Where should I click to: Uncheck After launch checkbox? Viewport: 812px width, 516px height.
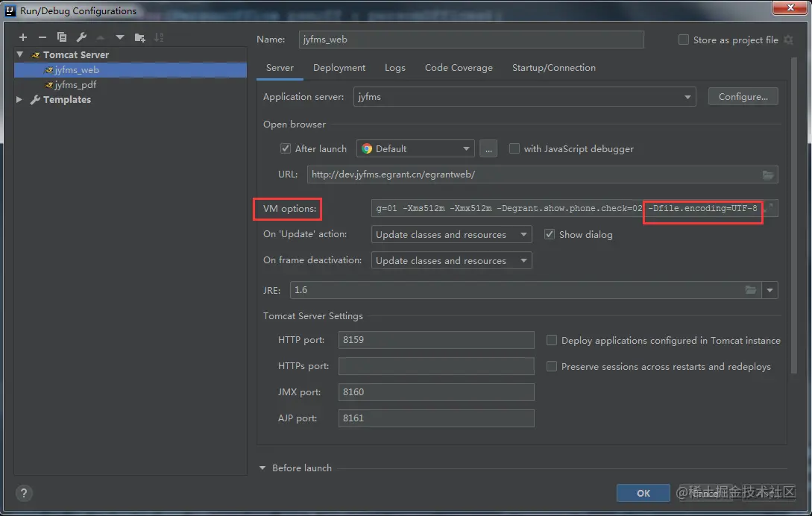coord(286,148)
